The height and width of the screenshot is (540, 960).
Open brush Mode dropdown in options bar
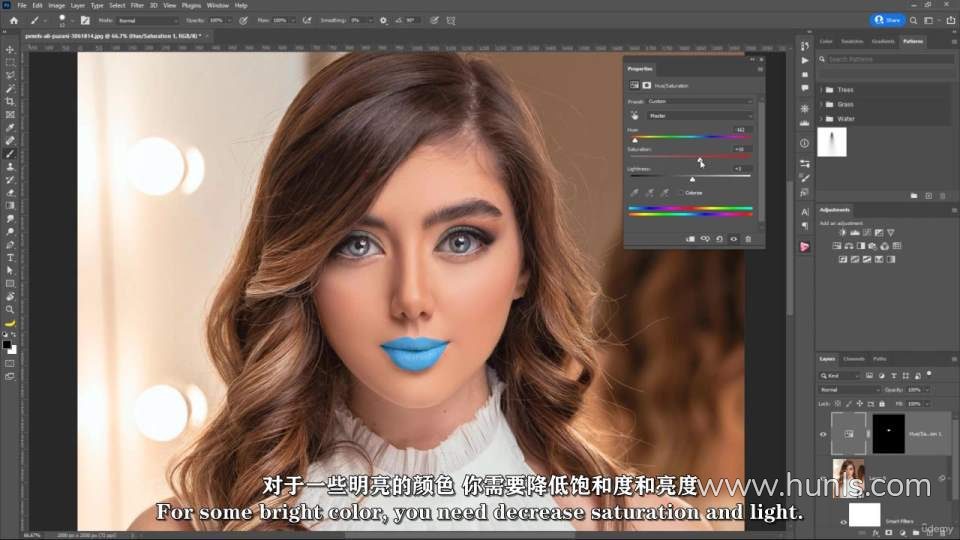pyautogui.click(x=147, y=20)
